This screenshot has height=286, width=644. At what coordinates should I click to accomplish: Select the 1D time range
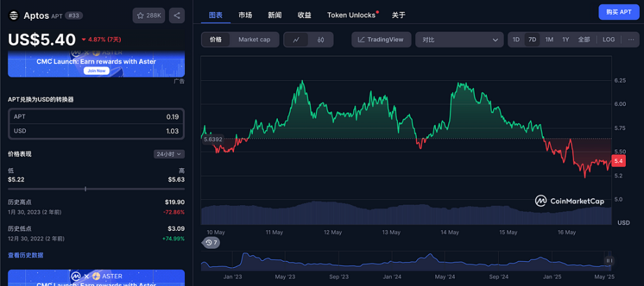tap(516, 40)
